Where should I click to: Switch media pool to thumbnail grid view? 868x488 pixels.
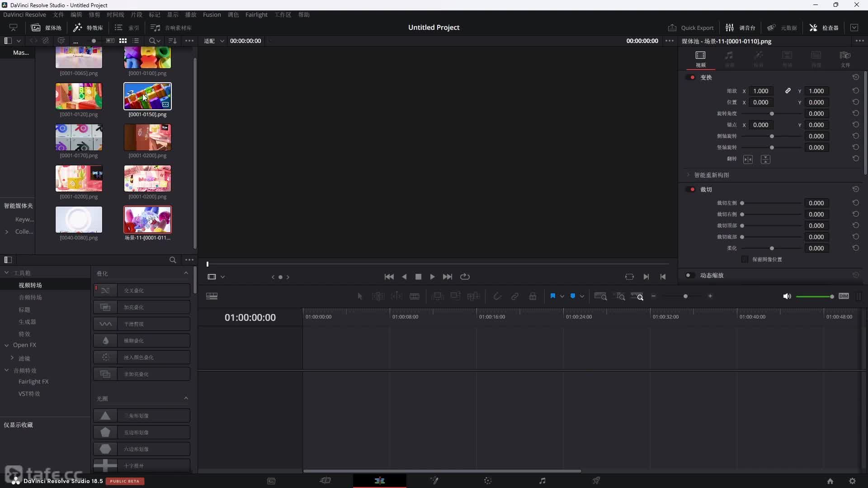coord(123,41)
